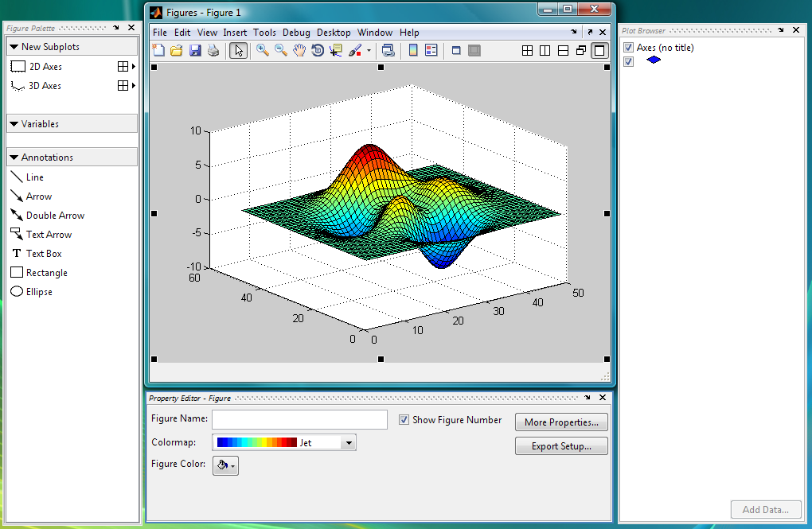Toggle the surface plot visibility checkbox
The height and width of the screenshot is (529, 812).
coord(629,61)
